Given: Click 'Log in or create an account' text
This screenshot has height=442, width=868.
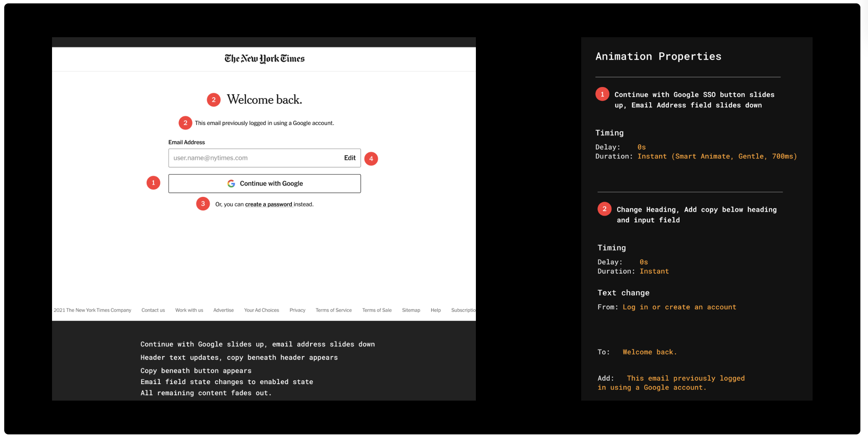Looking at the screenshot, I should click(x=679, y=307).
